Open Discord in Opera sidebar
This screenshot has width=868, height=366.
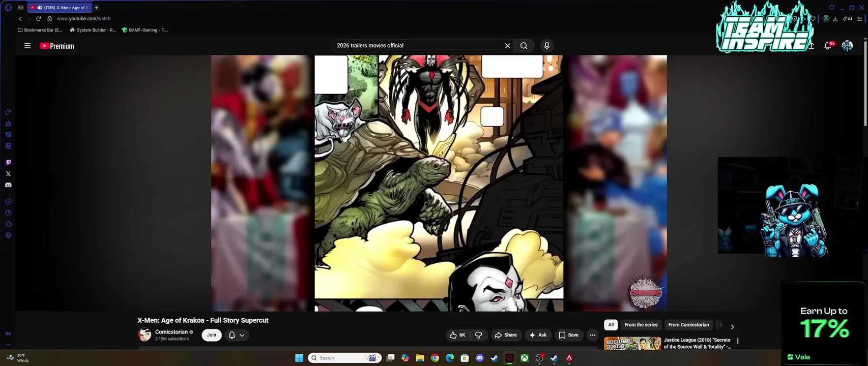point(8,185)
